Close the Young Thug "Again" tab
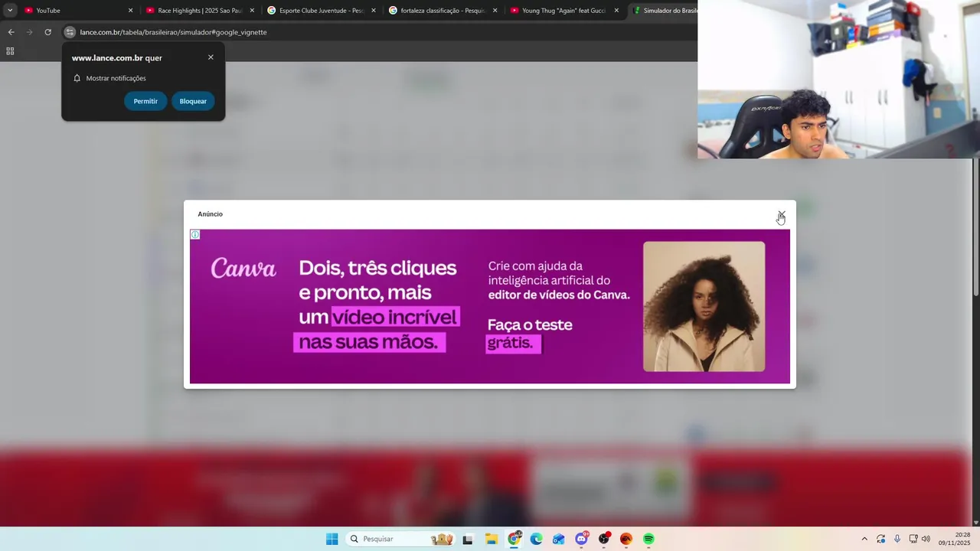This screenshot has height=551, width=980. point(616,11)
